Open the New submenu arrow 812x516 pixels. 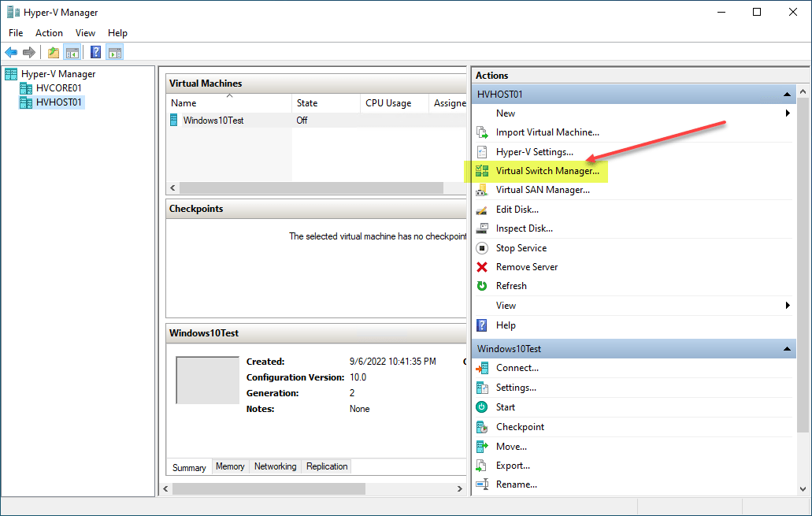(x=788, y=113)
